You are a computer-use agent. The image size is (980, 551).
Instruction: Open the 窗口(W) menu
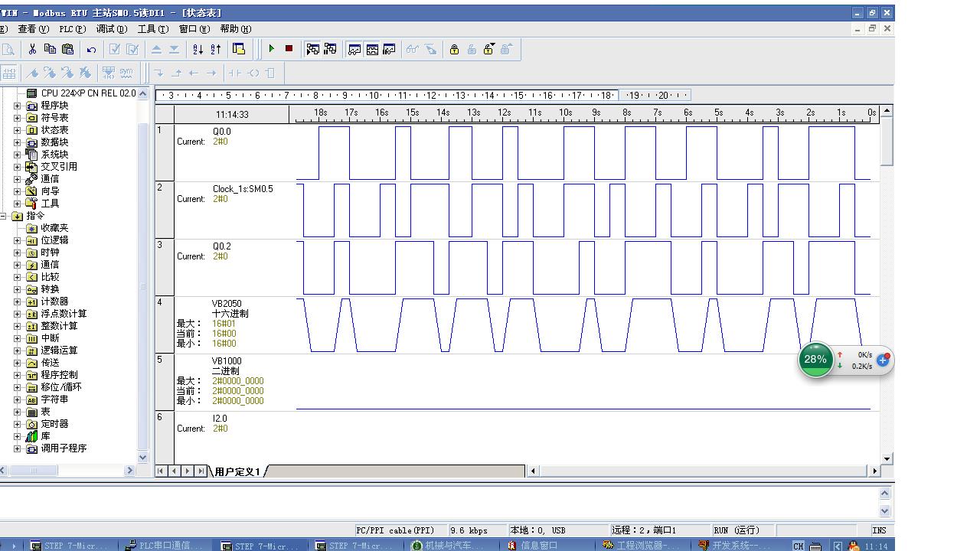click(x=194, y=29)
